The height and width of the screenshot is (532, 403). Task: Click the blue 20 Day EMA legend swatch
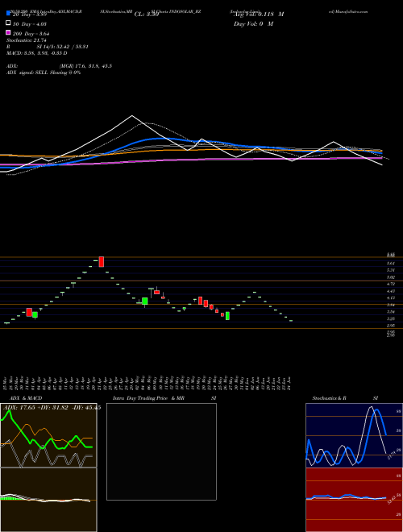(x=9, y=14)
